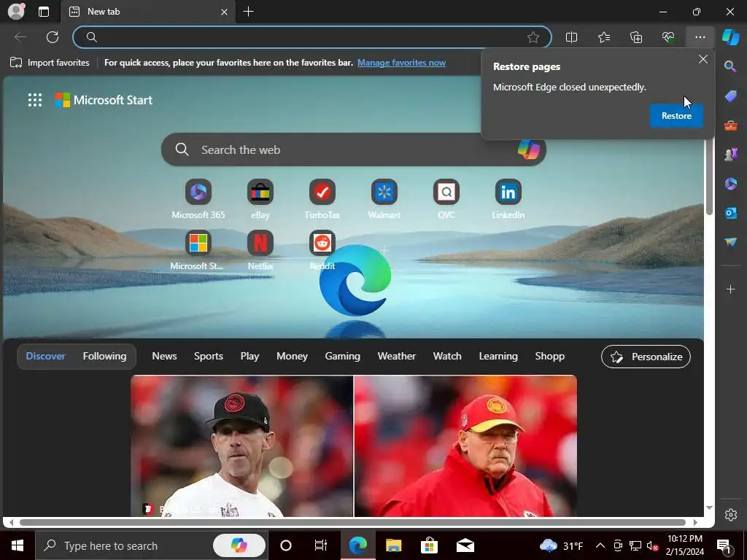
Task: Click Copilot icon in web search box
Action: coord(528,149)
